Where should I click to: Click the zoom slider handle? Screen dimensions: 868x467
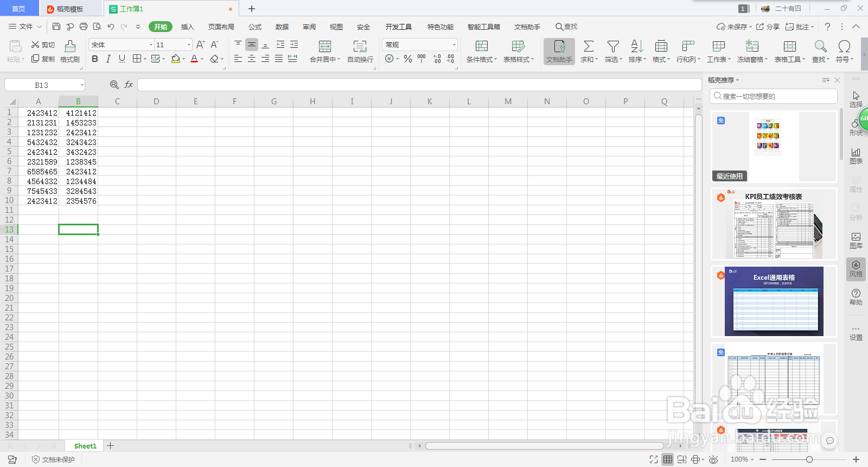point(809,459)
